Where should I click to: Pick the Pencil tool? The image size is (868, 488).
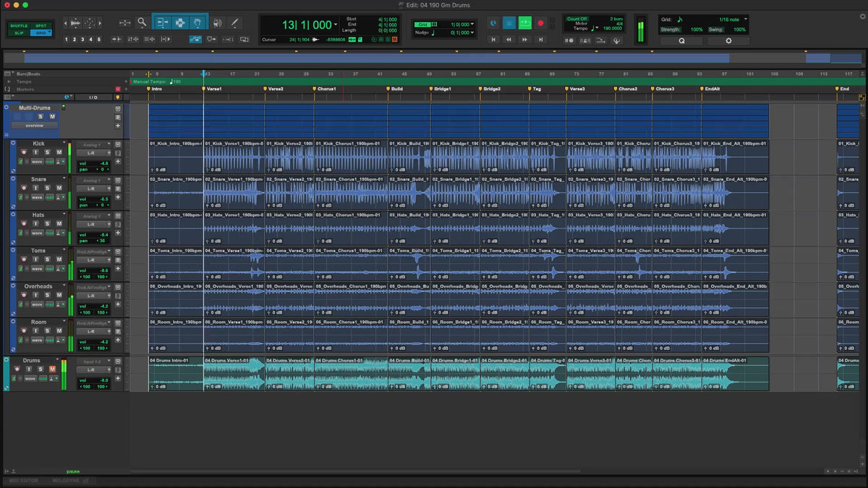tap(234, 23)
